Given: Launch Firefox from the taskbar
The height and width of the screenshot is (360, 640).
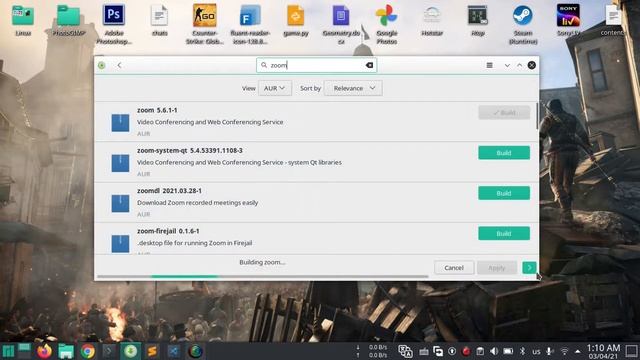Looking at the screenshot, I should click(x=44, y=351).
